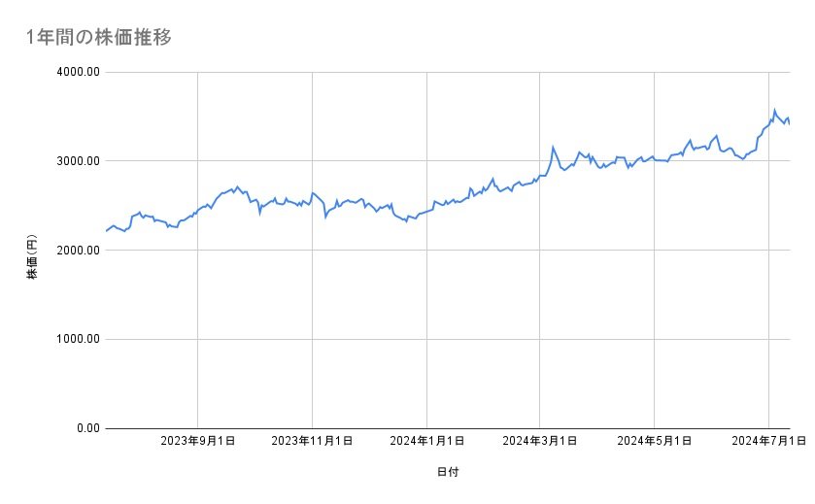Viewport: 815px width, 504px height.
Task: Select the 2024年3月1日 date label
Action: click(540, 442)
